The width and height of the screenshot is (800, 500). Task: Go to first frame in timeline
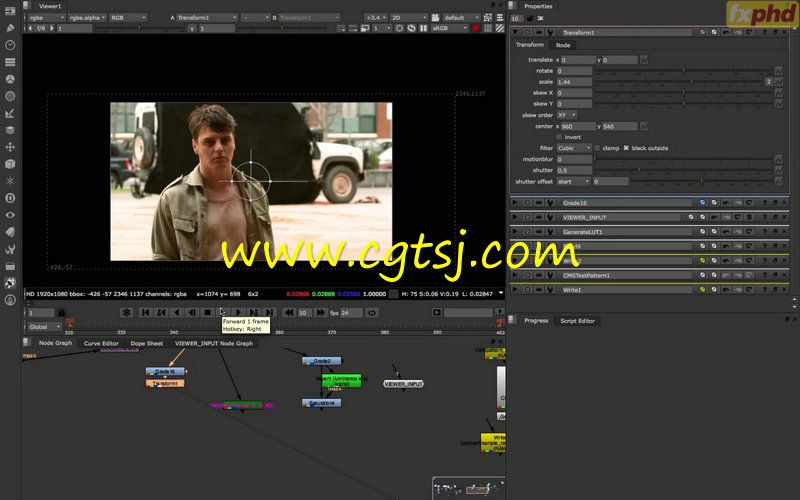(x=145, y=312)
